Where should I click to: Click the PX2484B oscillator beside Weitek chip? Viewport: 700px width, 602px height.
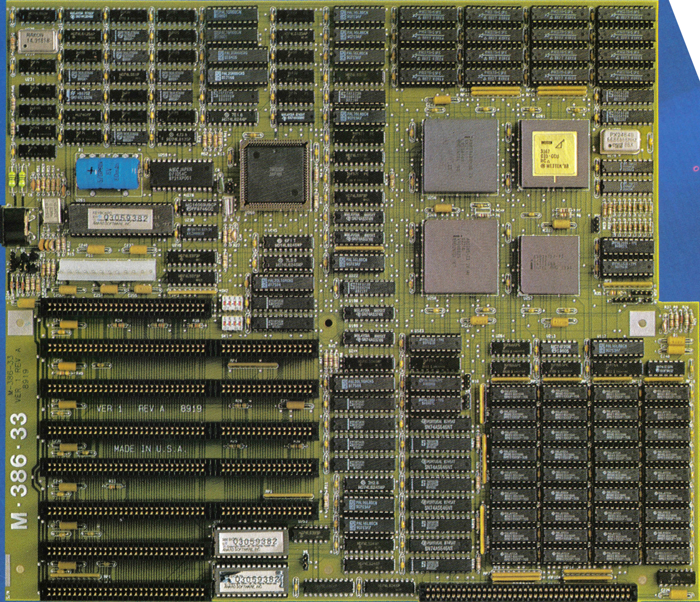coord(621,141)
